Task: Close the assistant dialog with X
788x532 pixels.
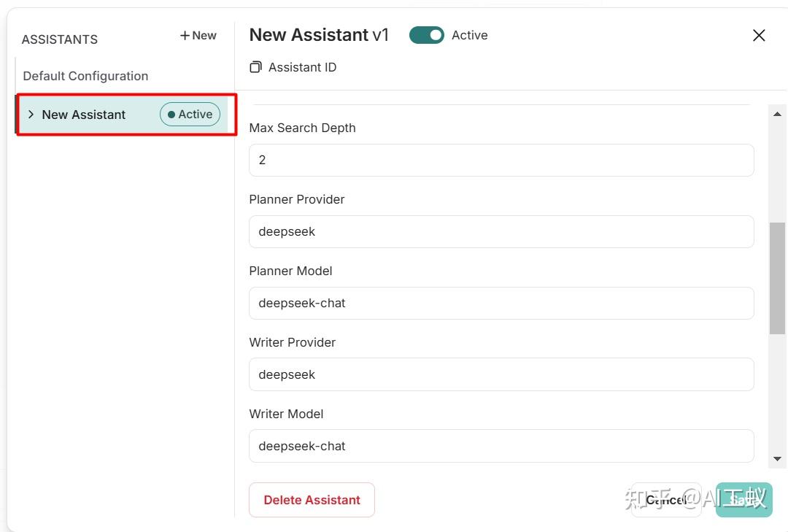Action: tap(759, 35)
